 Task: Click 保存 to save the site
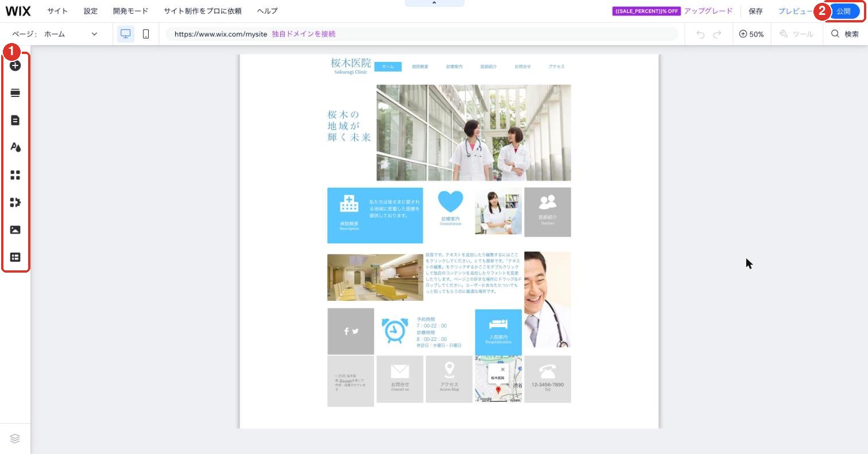pos(755,11)
